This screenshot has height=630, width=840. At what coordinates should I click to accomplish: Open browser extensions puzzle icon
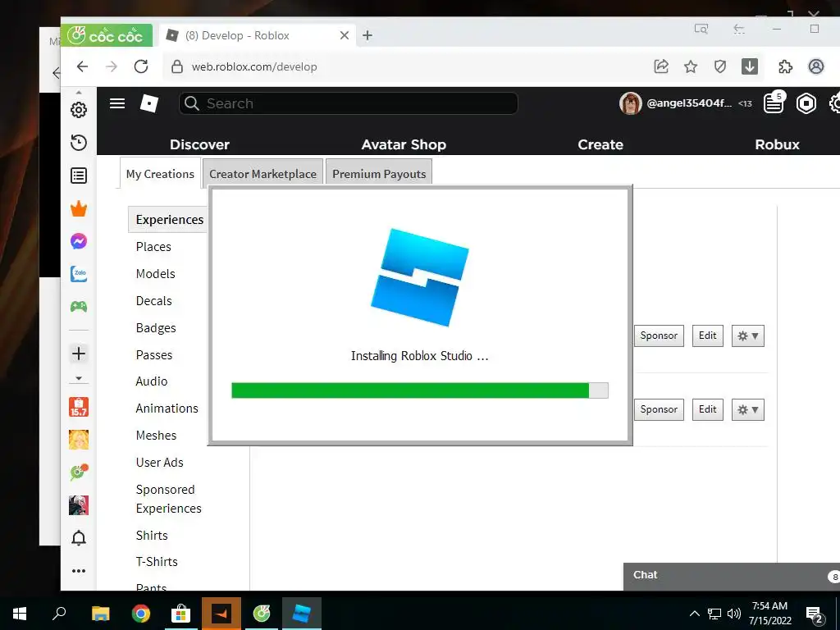[x=785, y=66]
